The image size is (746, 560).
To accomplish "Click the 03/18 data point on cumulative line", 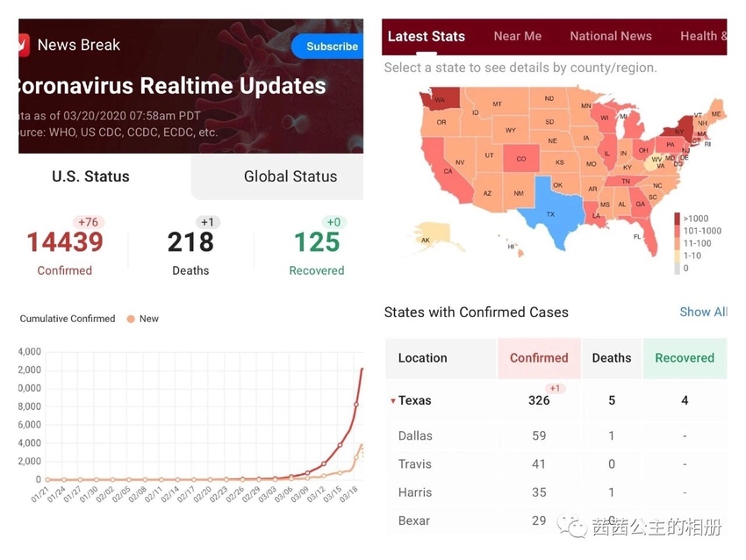I will 356,405.
